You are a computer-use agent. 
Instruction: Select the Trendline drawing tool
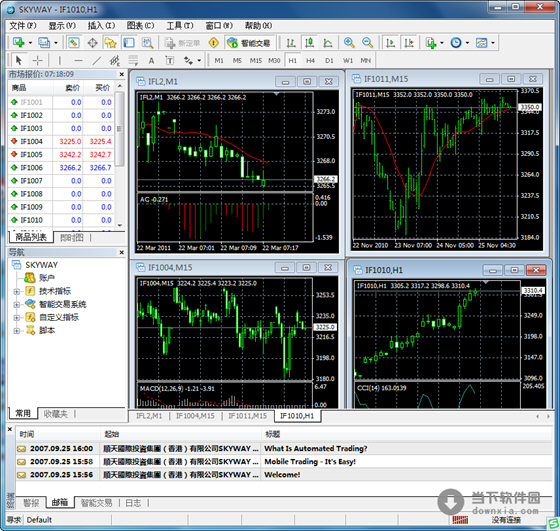96,60
